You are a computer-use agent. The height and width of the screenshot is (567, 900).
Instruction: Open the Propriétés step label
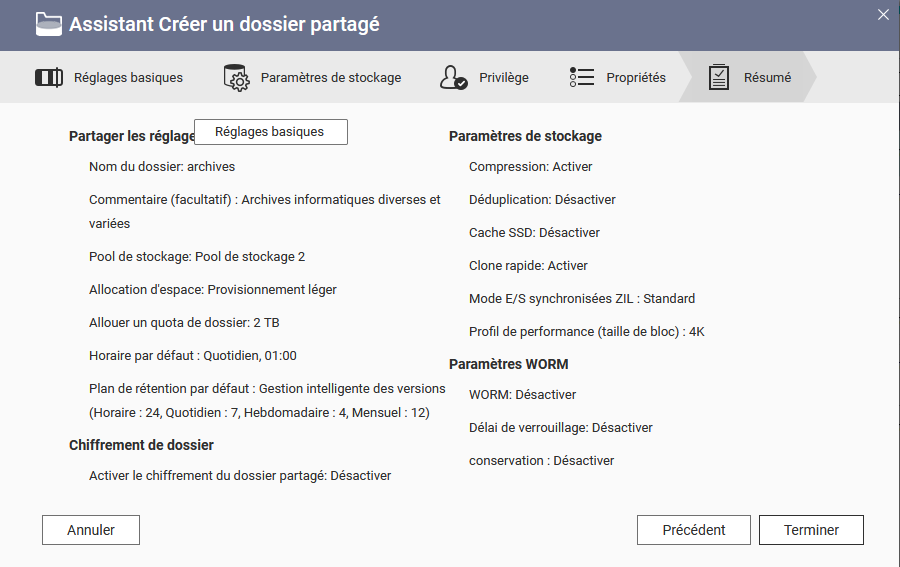(636, 77)
